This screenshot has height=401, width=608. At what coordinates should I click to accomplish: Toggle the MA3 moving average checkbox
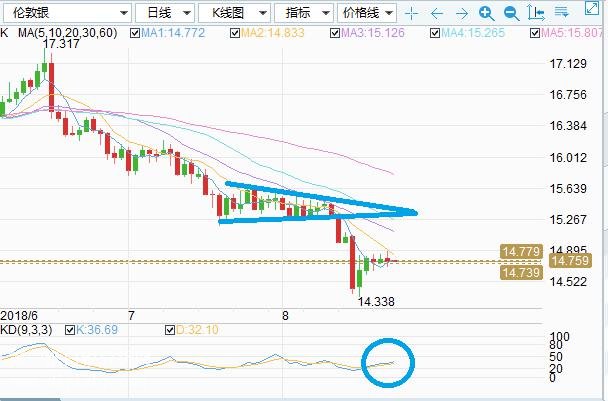coord(335,33)
